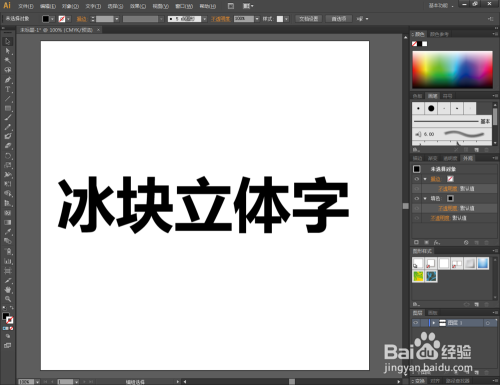Select the Symbol Sprayer tool

pos(8,251)
